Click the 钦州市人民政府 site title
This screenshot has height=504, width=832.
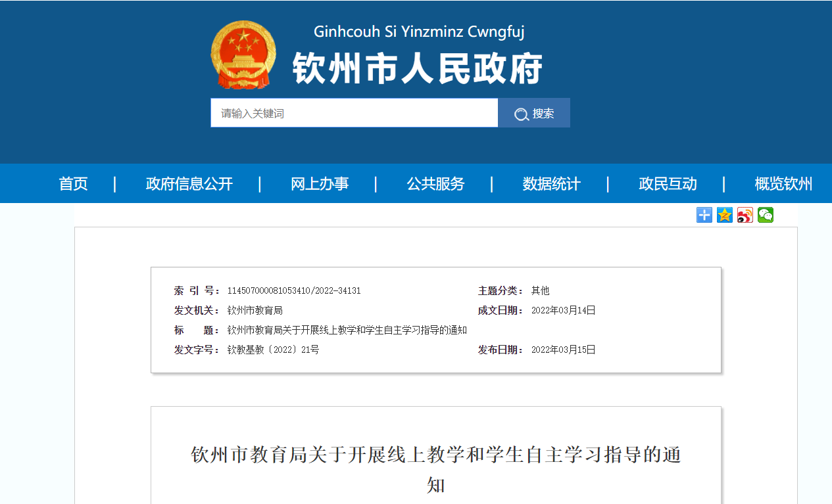418,69
